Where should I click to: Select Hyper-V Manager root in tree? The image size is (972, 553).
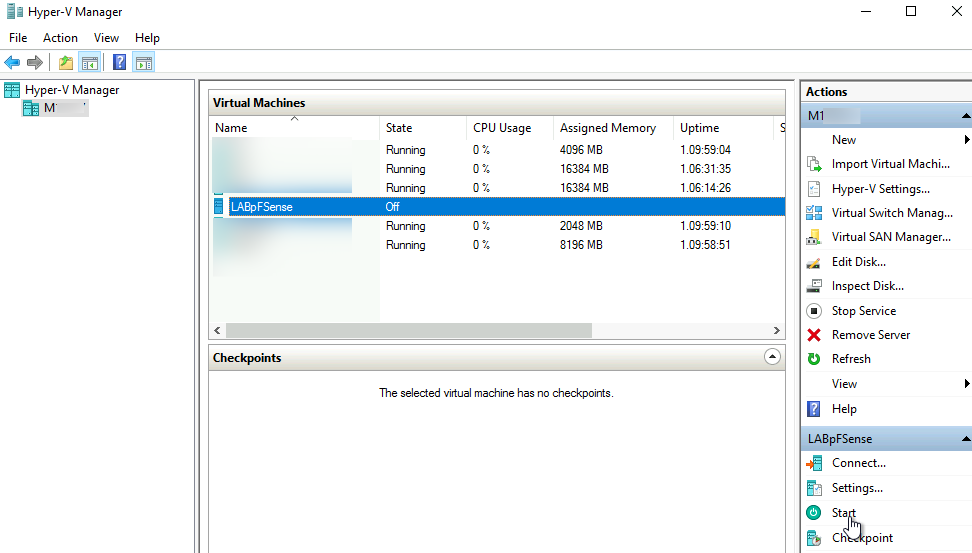point(72,90)
